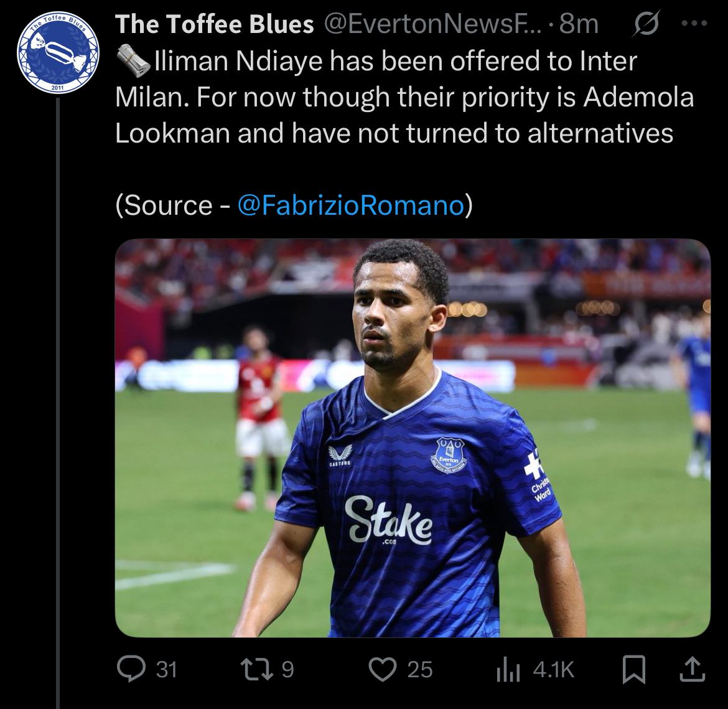
Task: Click the repost arrows icon
Action: coord(255,669)
